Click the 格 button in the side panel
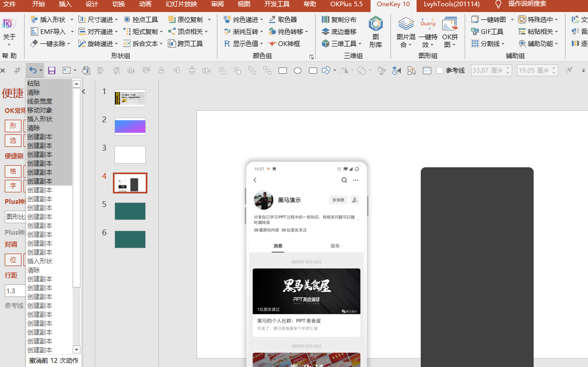Screen dimensions: 588x367 [x=13, y=171]
